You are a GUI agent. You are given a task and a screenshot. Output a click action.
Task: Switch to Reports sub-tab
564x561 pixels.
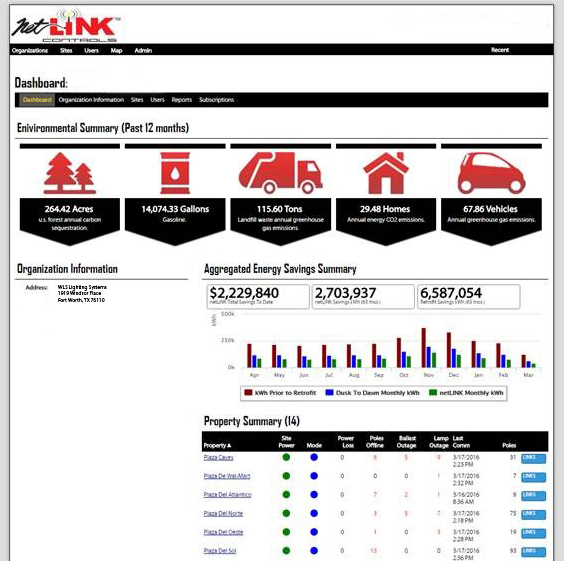[x=182, y=100]
